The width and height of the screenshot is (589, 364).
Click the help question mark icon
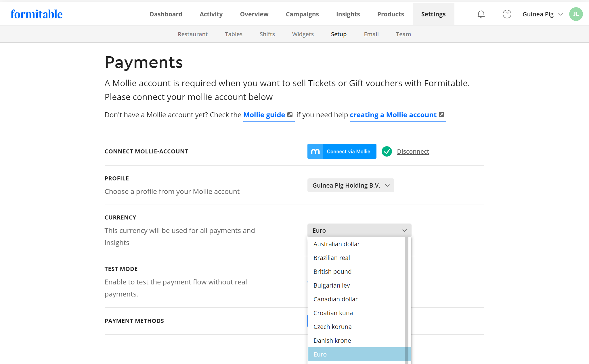click(x=507, y=14)
